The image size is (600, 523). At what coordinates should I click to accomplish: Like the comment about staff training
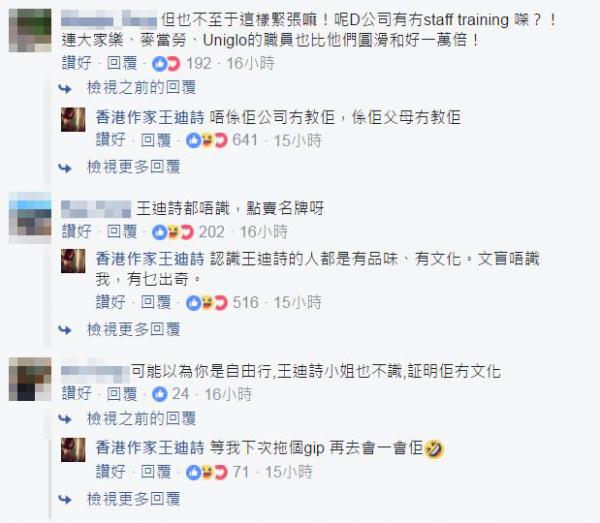[x=77, y=64]
